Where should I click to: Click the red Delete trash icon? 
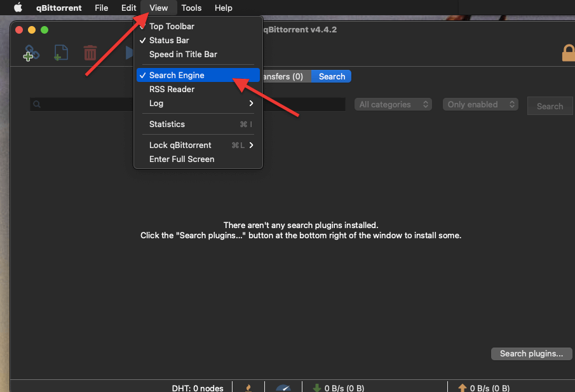pyautogui.click(x=90, y=53)
